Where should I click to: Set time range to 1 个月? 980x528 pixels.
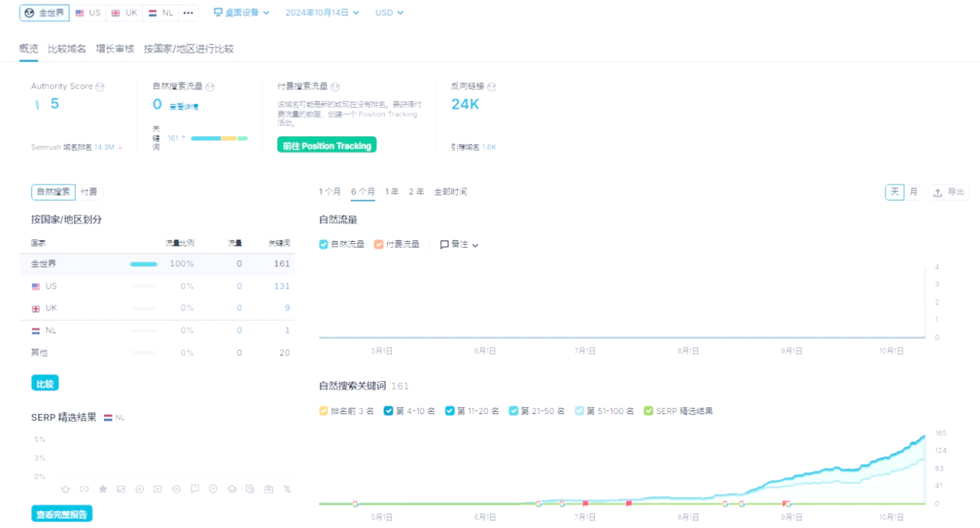(x=330, y=192)
